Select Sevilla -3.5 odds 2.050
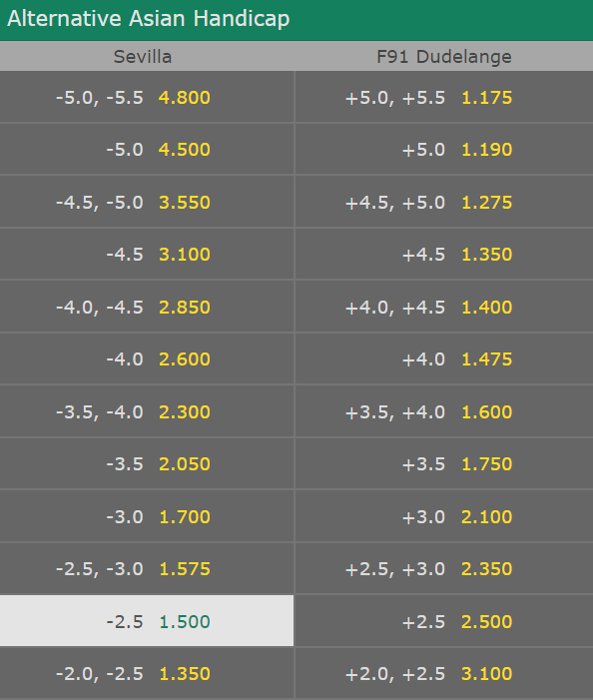 point(147,463)
